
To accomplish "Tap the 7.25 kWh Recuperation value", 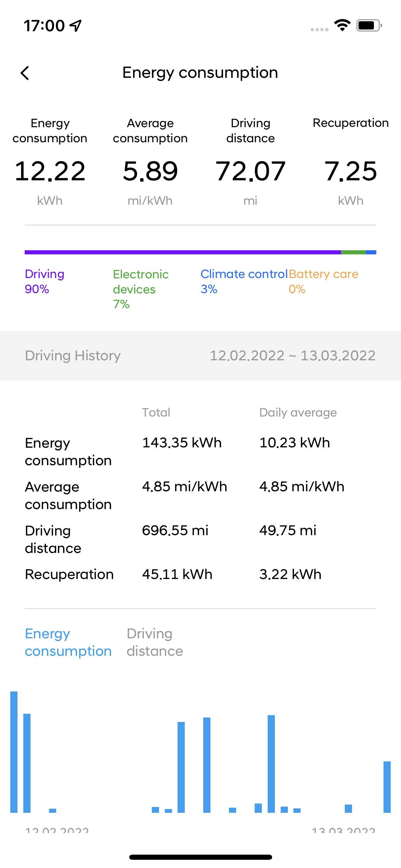I will tap(351, 171).
